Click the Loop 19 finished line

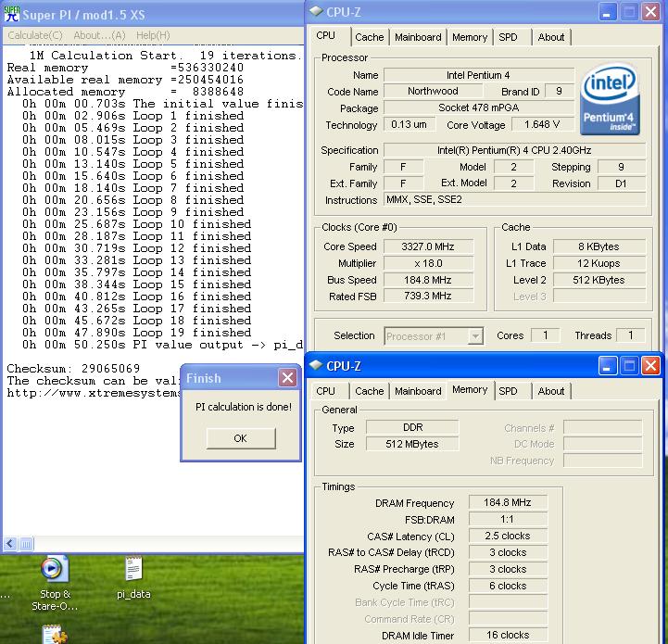click(136, 333)
